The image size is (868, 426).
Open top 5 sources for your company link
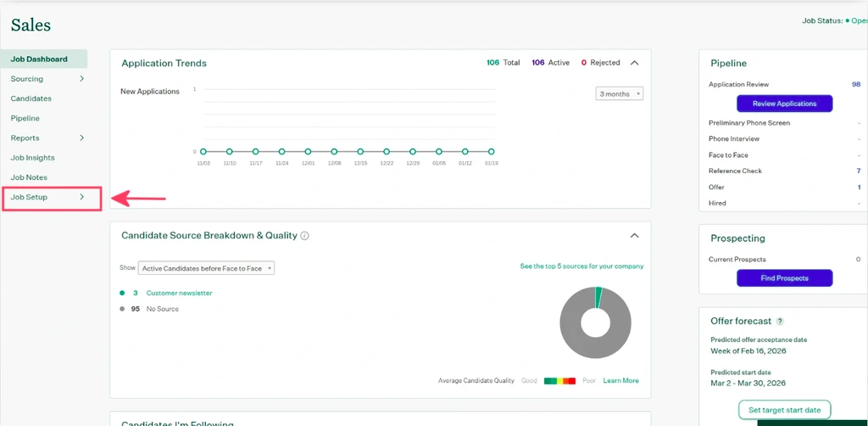tap(581, 266)
